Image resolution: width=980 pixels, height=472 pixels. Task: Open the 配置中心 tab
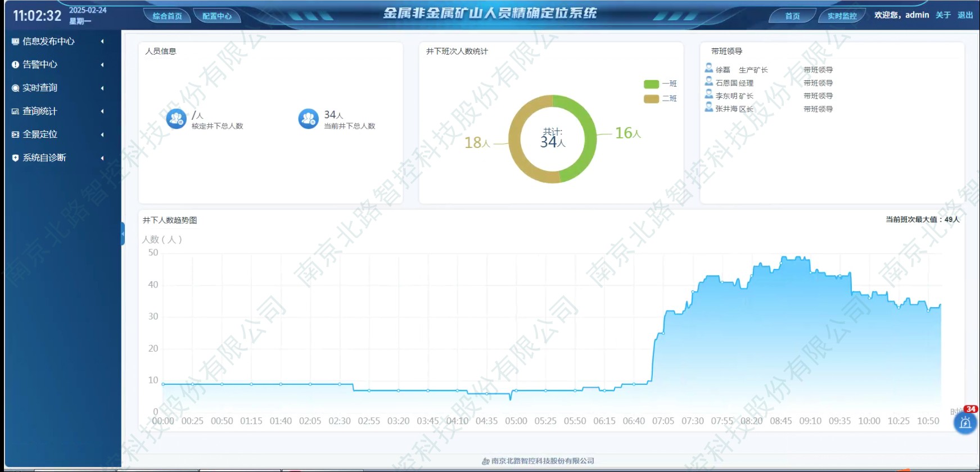pos(217,16)
